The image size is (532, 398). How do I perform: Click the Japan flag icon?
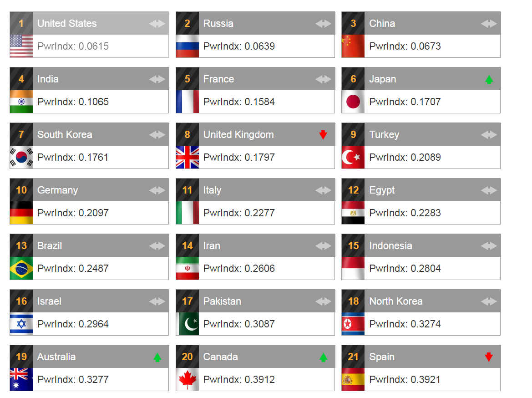[x=353, y=102]
